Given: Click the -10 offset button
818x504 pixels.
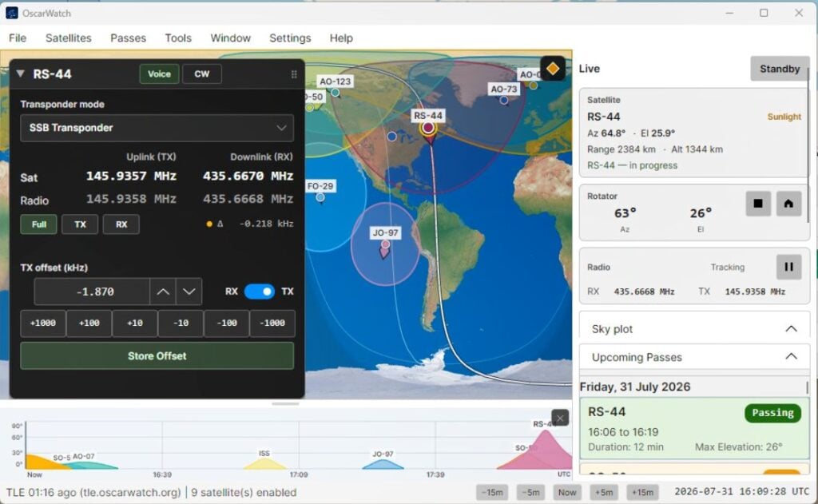Looking at the screenshot, I should click(x=181, y=323).
